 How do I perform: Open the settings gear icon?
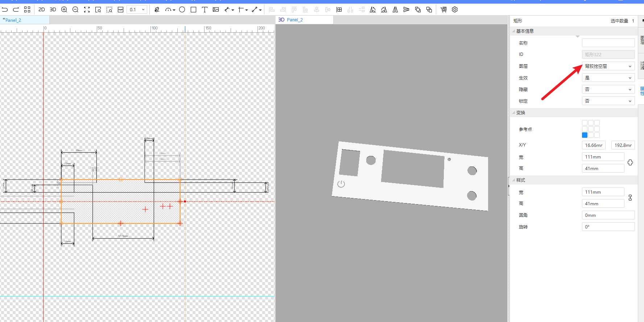pyautogui.click(x=455, y=9)
